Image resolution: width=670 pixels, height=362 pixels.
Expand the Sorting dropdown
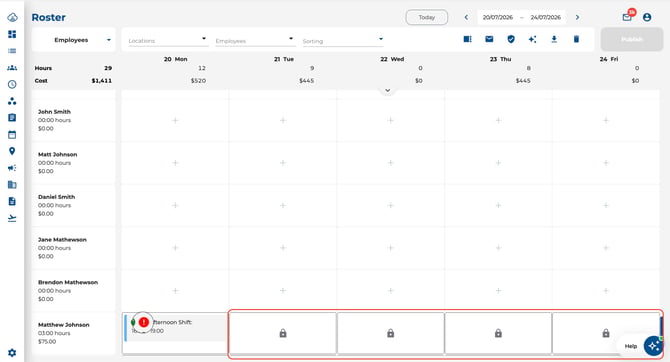click(342, 41)
